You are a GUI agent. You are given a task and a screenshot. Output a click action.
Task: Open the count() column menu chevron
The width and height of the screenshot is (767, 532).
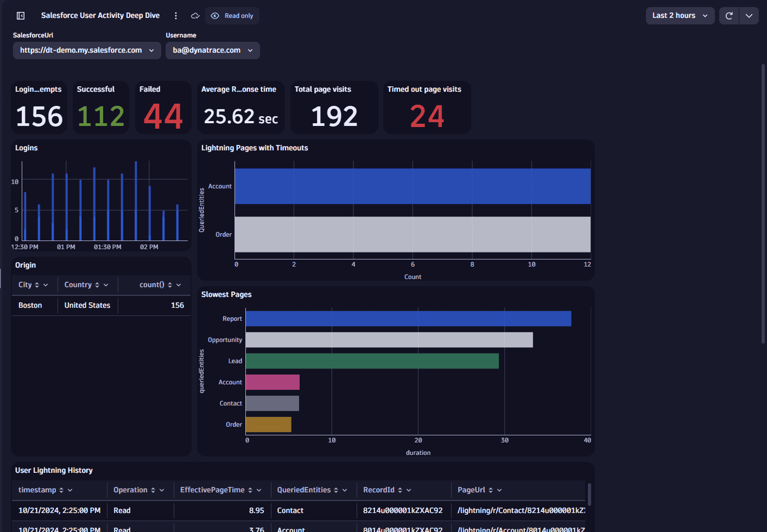179,285
